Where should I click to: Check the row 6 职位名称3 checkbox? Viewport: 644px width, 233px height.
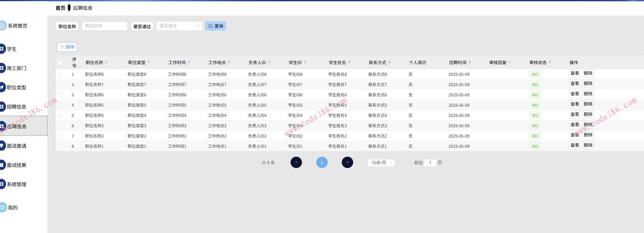click(x=60, y=126)
